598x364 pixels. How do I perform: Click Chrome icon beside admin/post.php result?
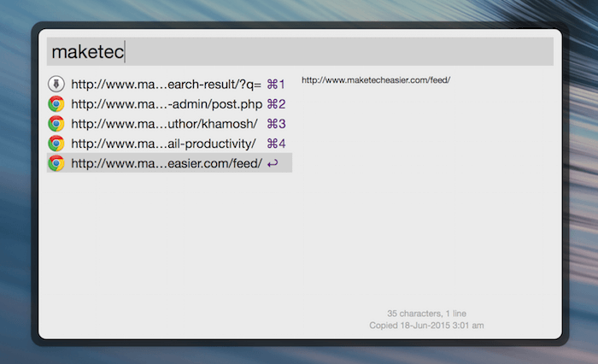click(56, 104)
